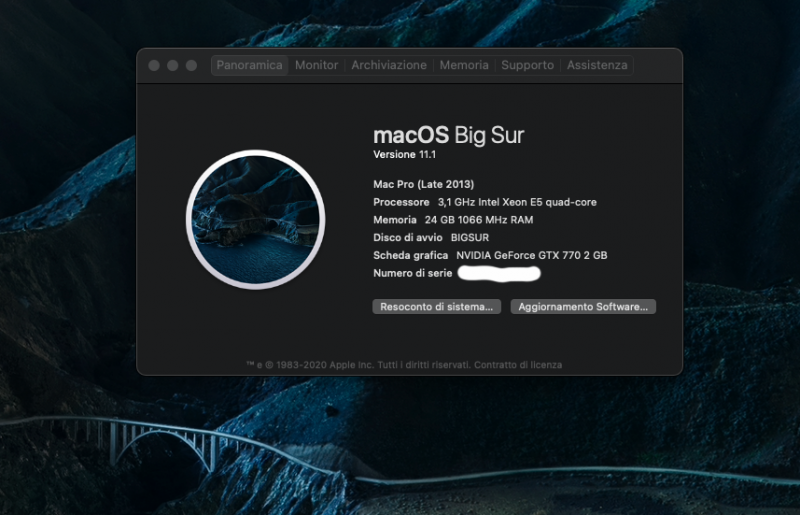Open the Supporto tab

[527, 65]
